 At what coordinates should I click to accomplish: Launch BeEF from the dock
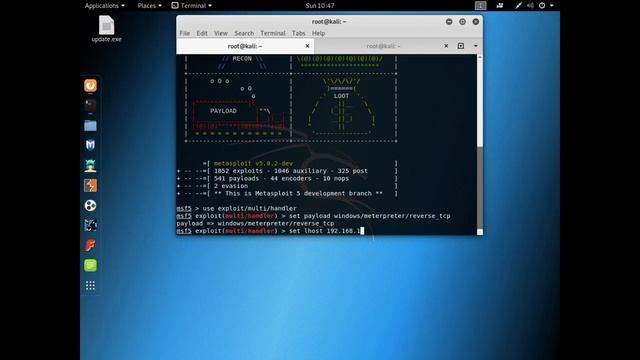pyautogui.click(x=90, y=225)
